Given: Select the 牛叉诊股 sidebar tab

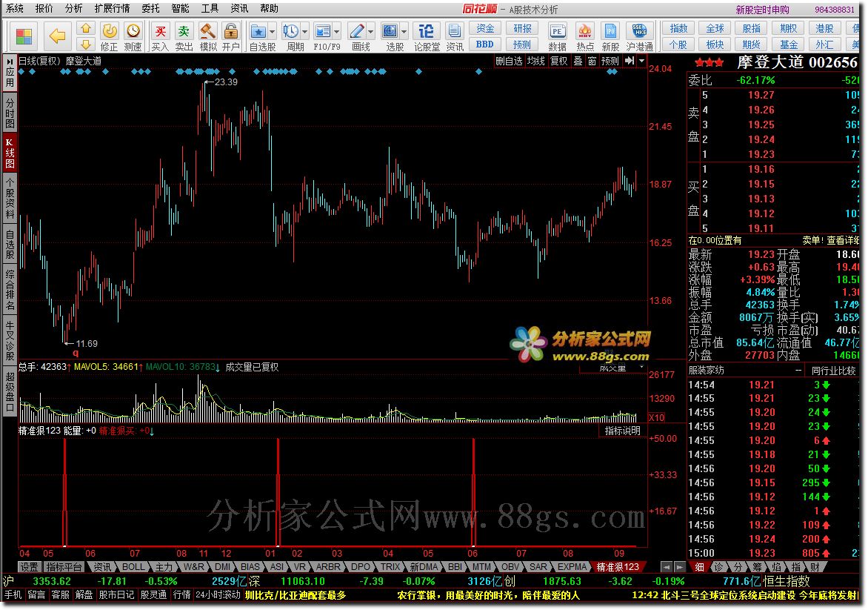Looking at the screenshot, I should pyautogui.click(x=10, y=340).
